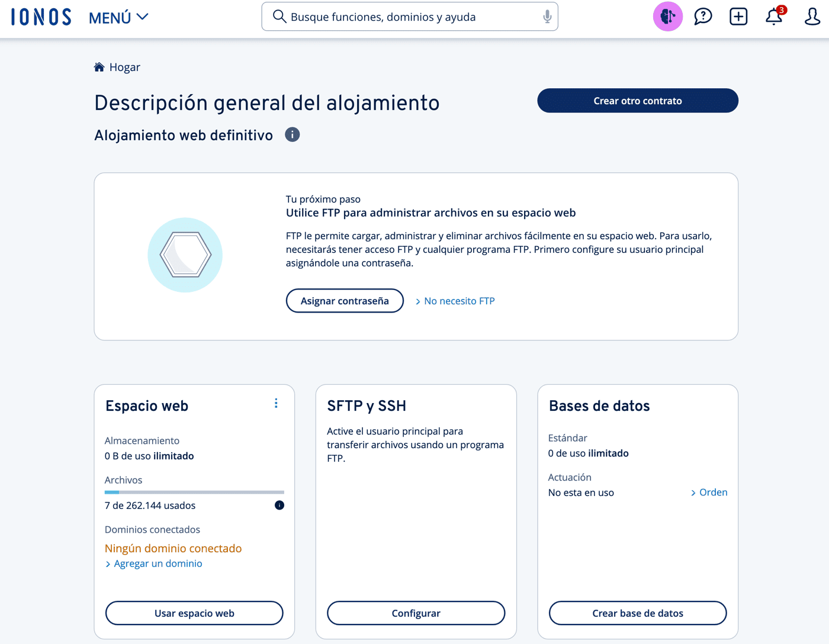This screenshot has height=644, width=829.
Task: Click Usar espacio web button
Action: [194, 613]
